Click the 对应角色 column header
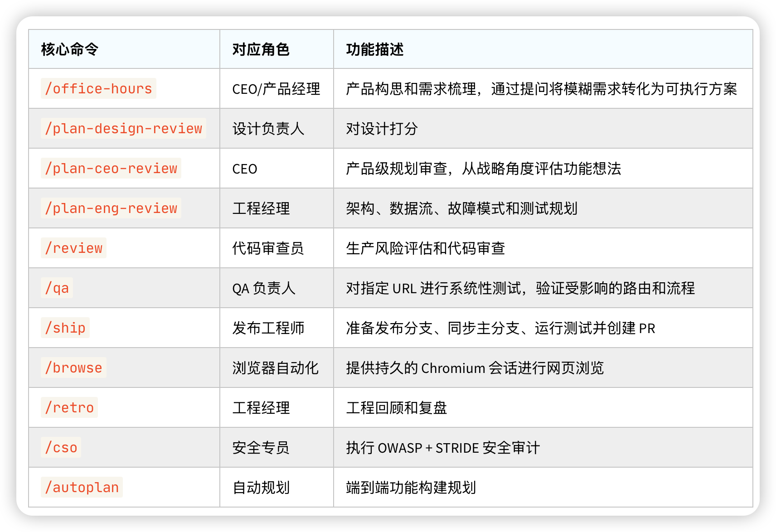The height and width of the screenshot is (532, 776). click(x=261, y=49)
